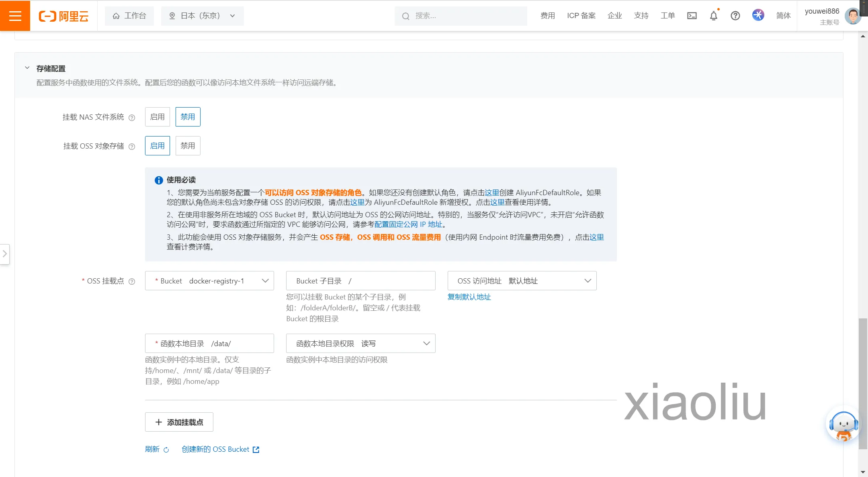The image size is (868, 477).
Task: Click the Bucket 子目录 input field
Action: tap(360, 281)
